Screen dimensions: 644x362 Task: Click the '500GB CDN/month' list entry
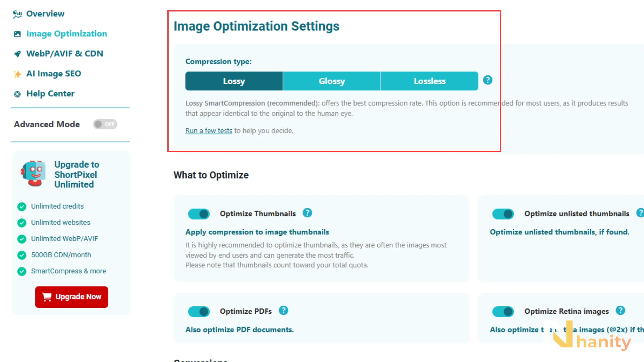61,255
